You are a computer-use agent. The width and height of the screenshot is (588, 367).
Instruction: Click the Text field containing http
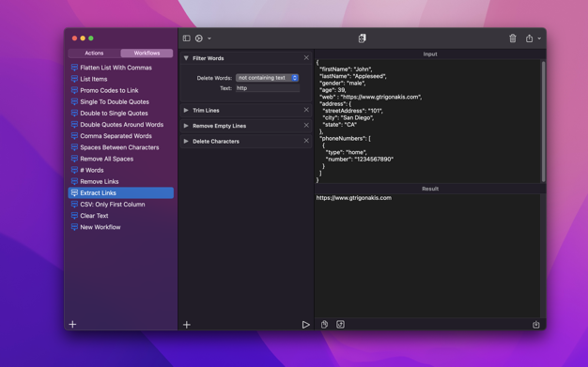click(x=268, y=88)
